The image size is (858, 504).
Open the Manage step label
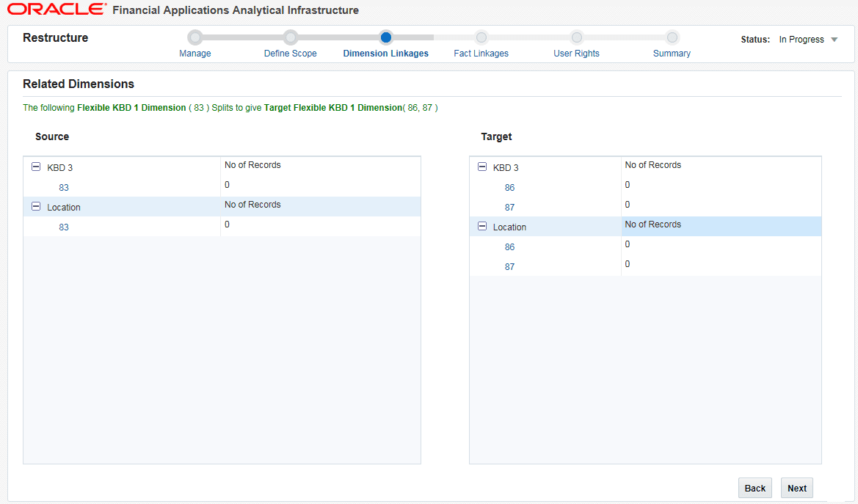point(194,54)
